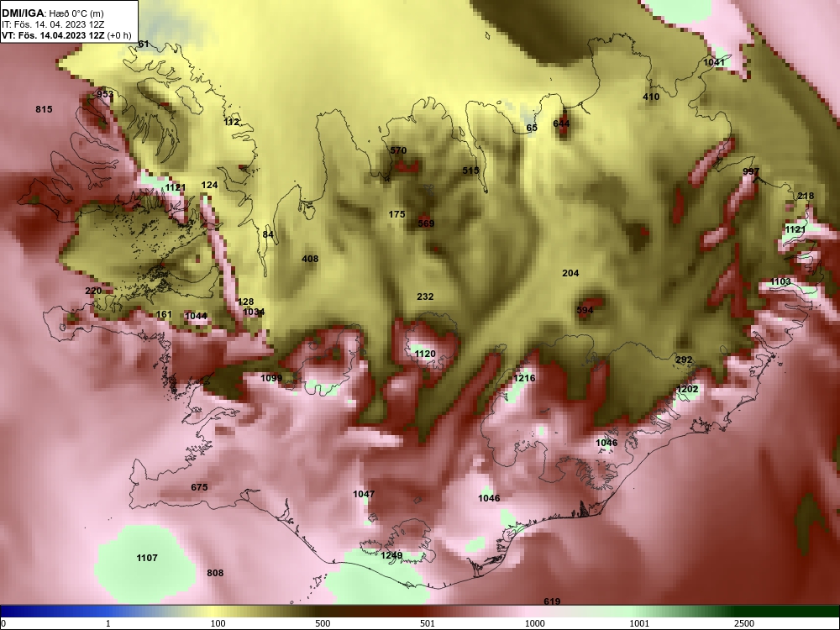Click the map value '1099'
The image size is (840, 630).
click(271, 378)
